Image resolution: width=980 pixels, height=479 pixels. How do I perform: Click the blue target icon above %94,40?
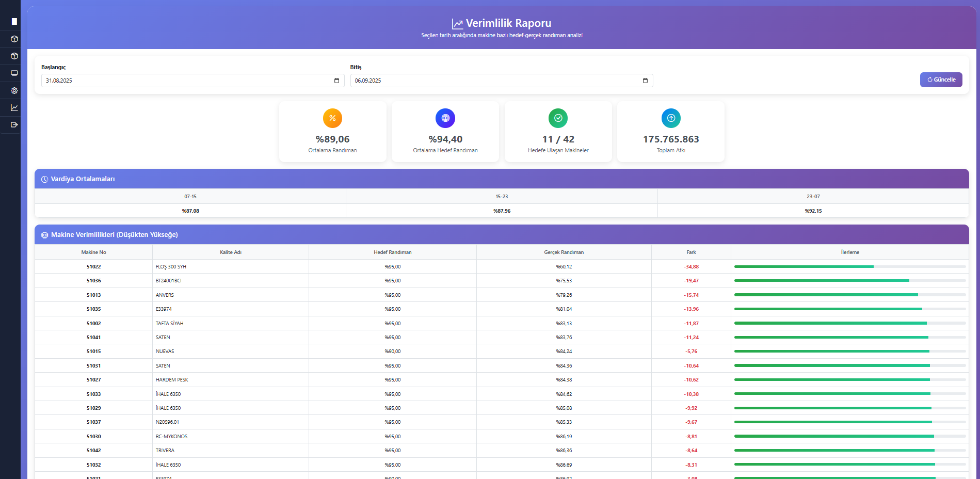click(x=445, y=118)
